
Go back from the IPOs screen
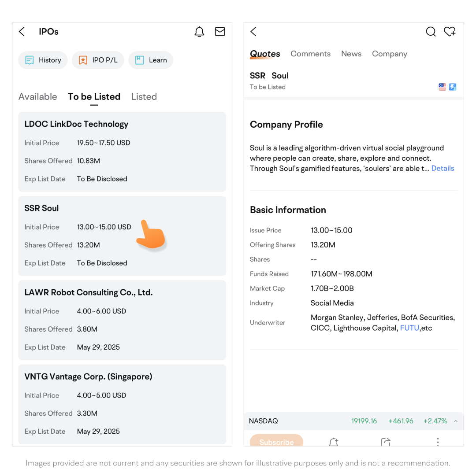(22, 32)
